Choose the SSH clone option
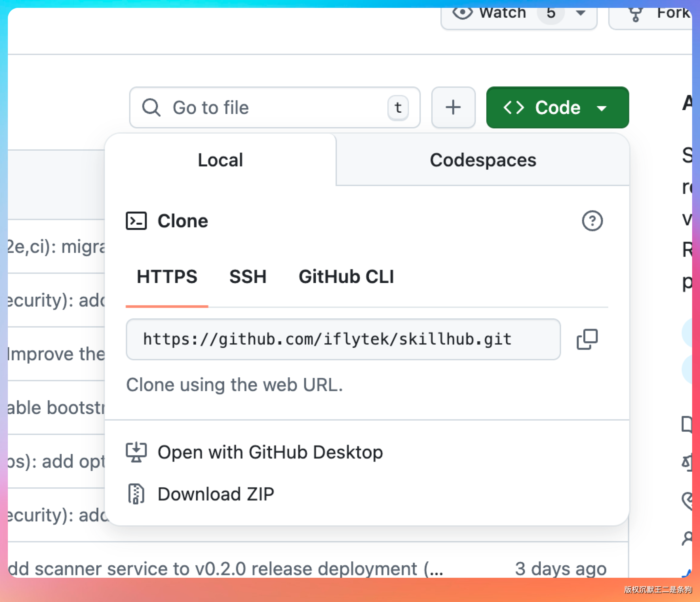Screen dimensions: 700x602 point(248,276)
